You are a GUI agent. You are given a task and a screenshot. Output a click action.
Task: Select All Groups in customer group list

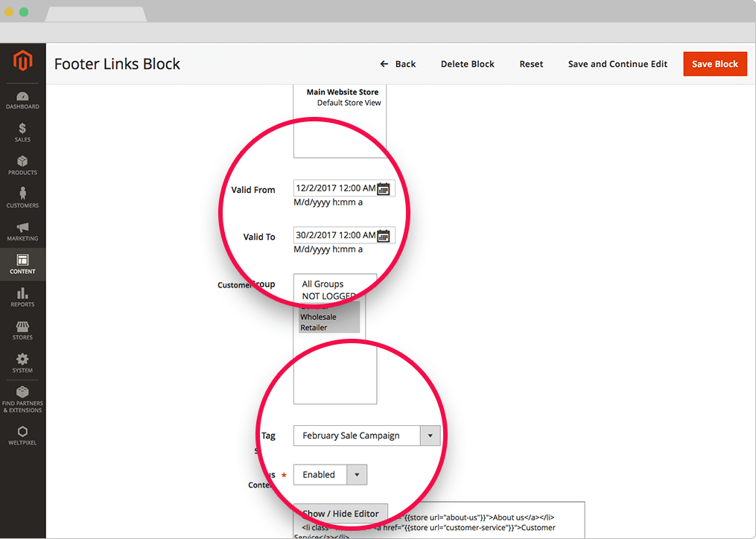pyautogui.click(x=323, y=284)
